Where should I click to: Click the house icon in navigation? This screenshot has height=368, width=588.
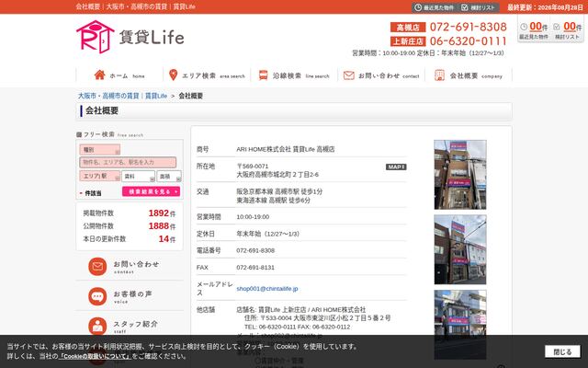99,75
